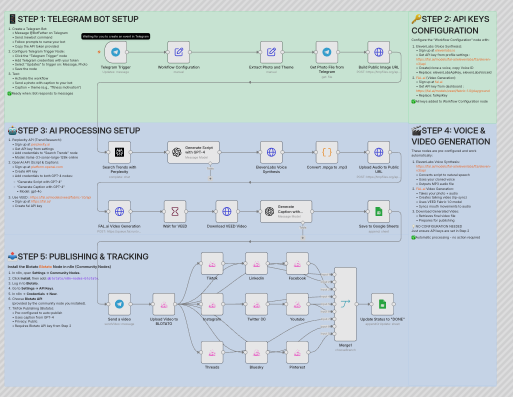Open platform.openai.com link in Step 3 note
This screenshot has width=513, height=397.
pos(47,167)
